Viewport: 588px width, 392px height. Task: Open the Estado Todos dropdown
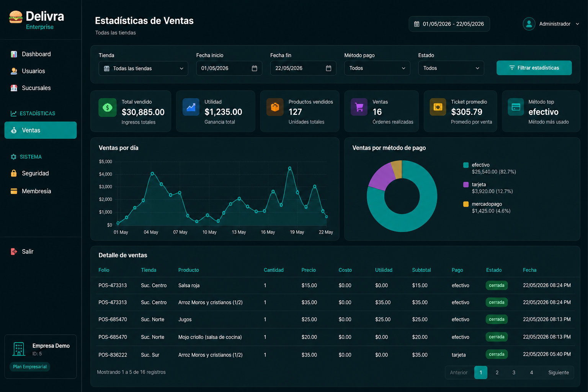point(451,68)
